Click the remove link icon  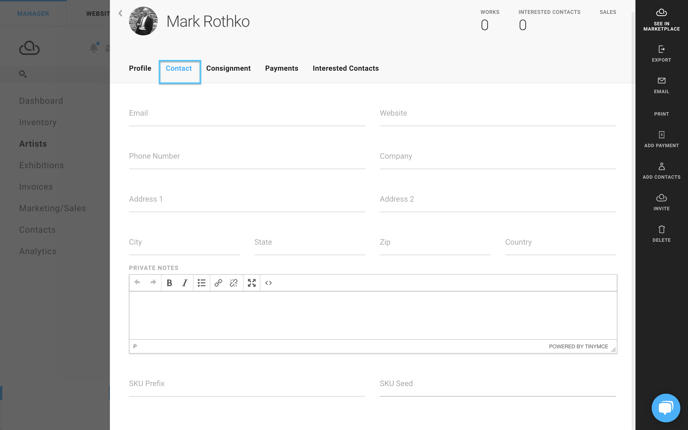[234, 283]
